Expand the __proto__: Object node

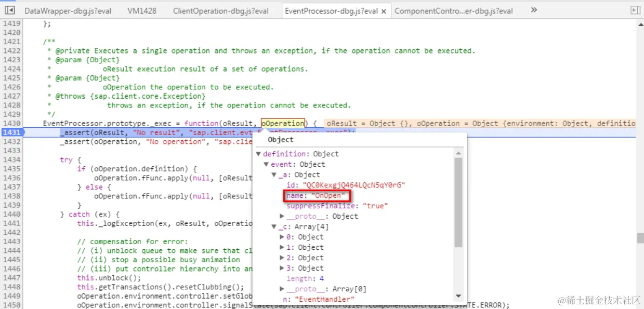pos(282,217)
